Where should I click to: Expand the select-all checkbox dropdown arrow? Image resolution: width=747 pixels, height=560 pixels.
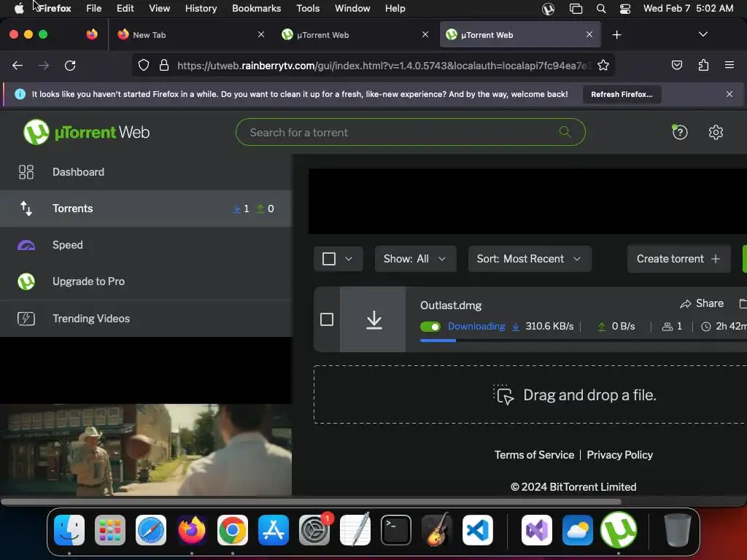(x=349, y=259)
